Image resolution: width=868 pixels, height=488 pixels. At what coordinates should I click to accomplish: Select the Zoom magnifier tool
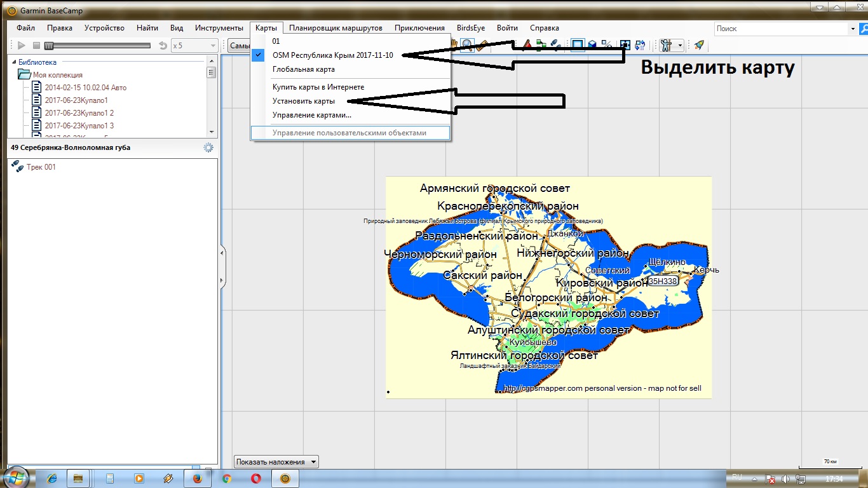click(467, 44)
